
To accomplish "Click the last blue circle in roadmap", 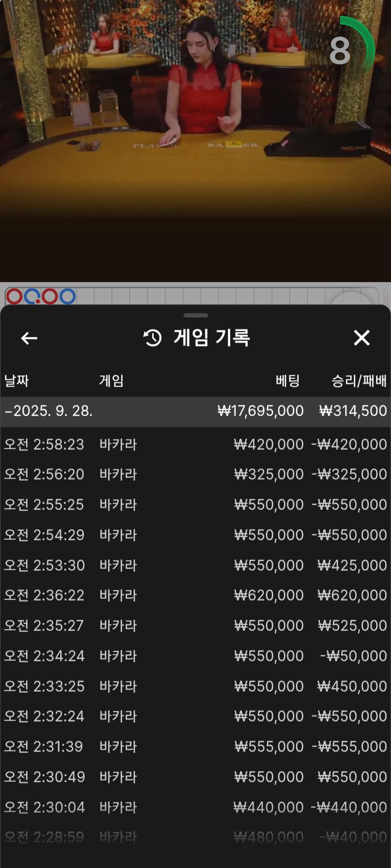I will pos(67,296).
